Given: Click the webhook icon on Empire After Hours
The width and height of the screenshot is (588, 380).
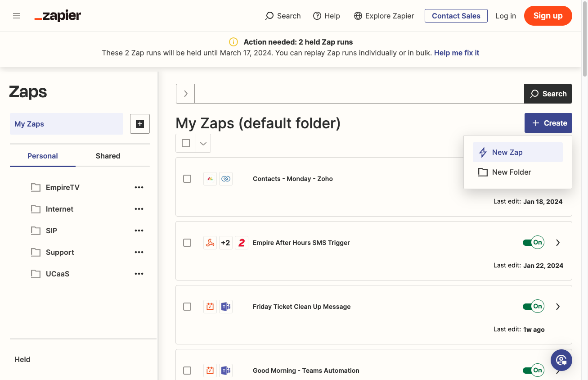Looking at the screenshot, I should tap(210, 243).
